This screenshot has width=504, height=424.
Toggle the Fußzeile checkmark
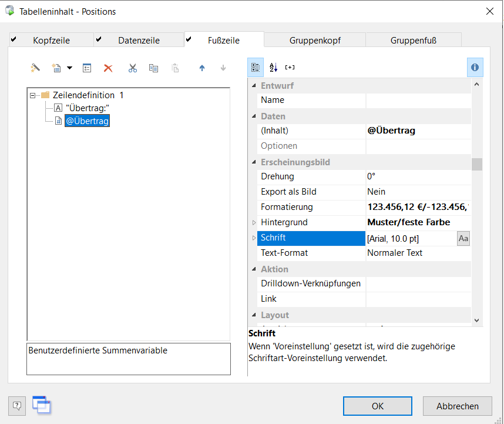click(x=189, y=39)
